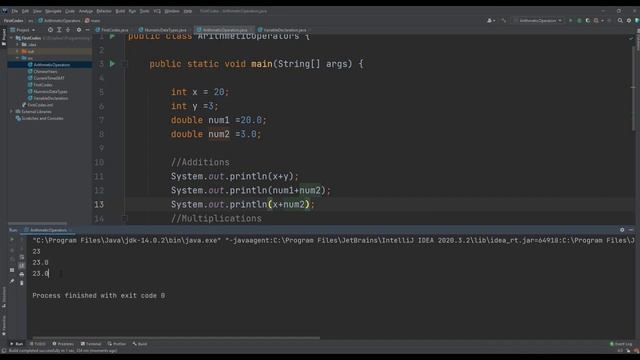Open Terminal tool window
The height and width of the screenshot is (360, 640).
[91, 344]
